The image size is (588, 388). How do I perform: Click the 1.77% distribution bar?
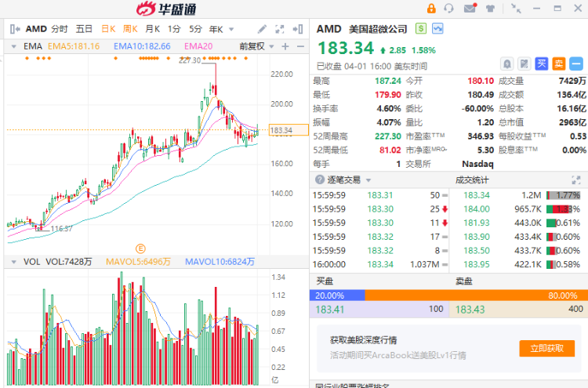pos(564,195)
